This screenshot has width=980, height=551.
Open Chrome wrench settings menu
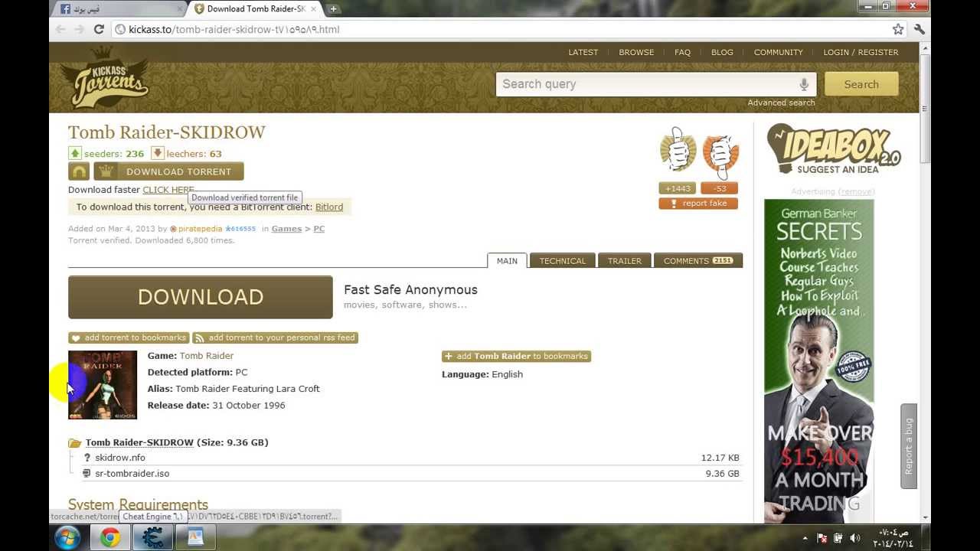(920, 29)
